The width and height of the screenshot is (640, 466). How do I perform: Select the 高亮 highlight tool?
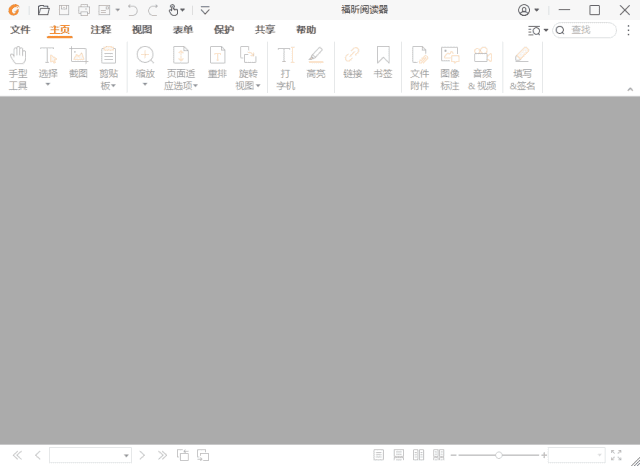coord(316,62)
